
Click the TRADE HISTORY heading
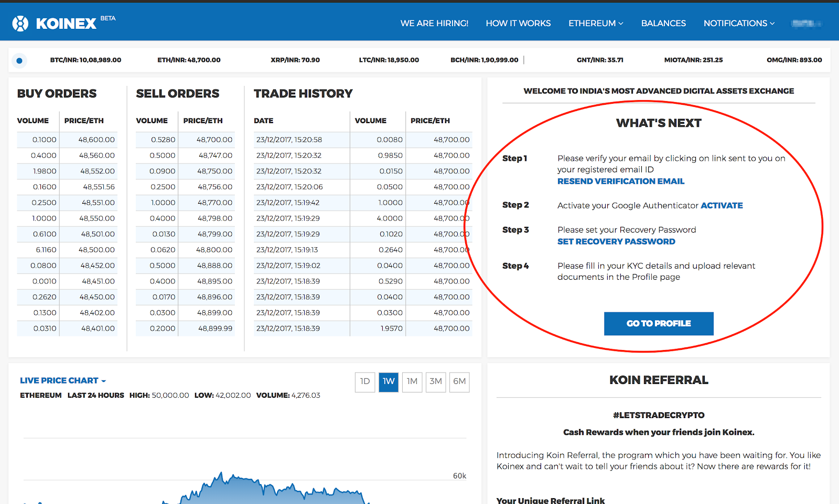click(x=303, y=94)
